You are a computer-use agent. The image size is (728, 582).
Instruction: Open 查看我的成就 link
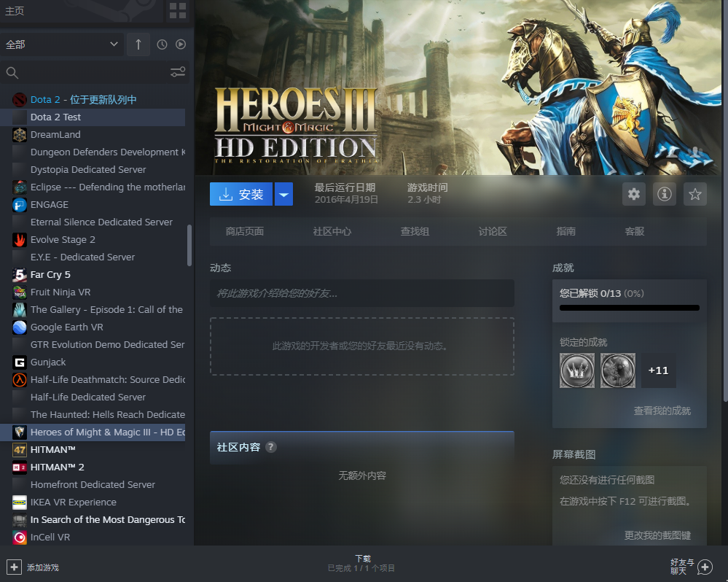click(662, 411)
